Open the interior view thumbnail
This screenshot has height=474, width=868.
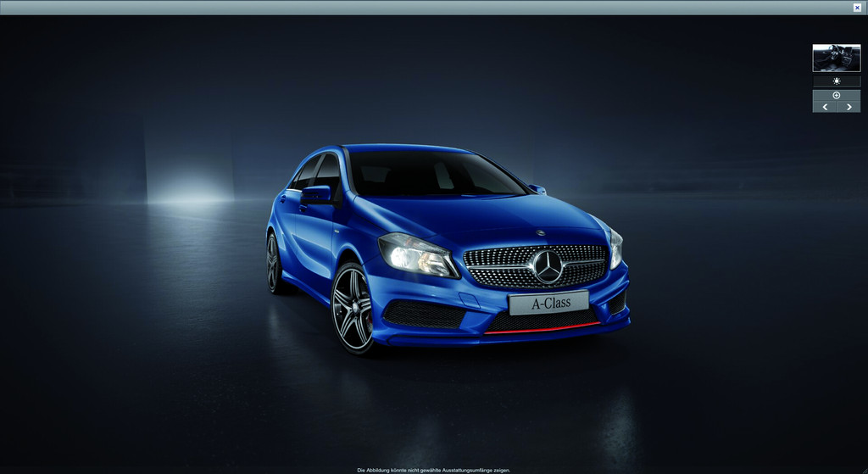(x=836, y=59)
